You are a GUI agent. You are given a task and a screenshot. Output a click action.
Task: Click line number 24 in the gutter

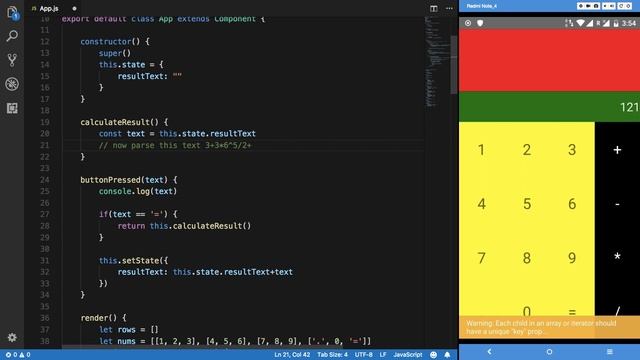[x=45, y=180]
